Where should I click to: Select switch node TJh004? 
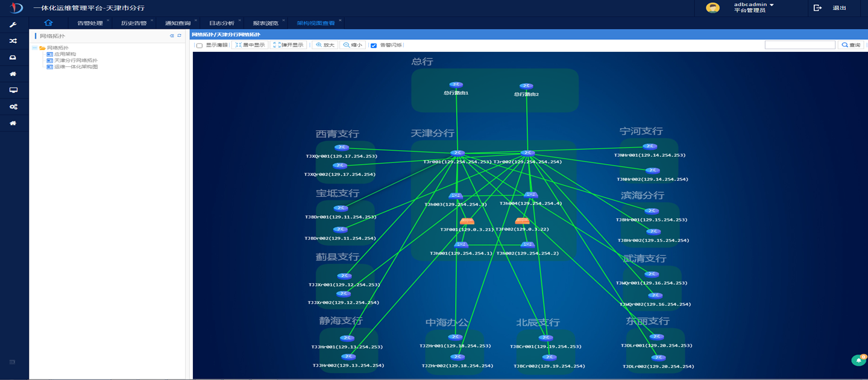[x=531, y=195]
